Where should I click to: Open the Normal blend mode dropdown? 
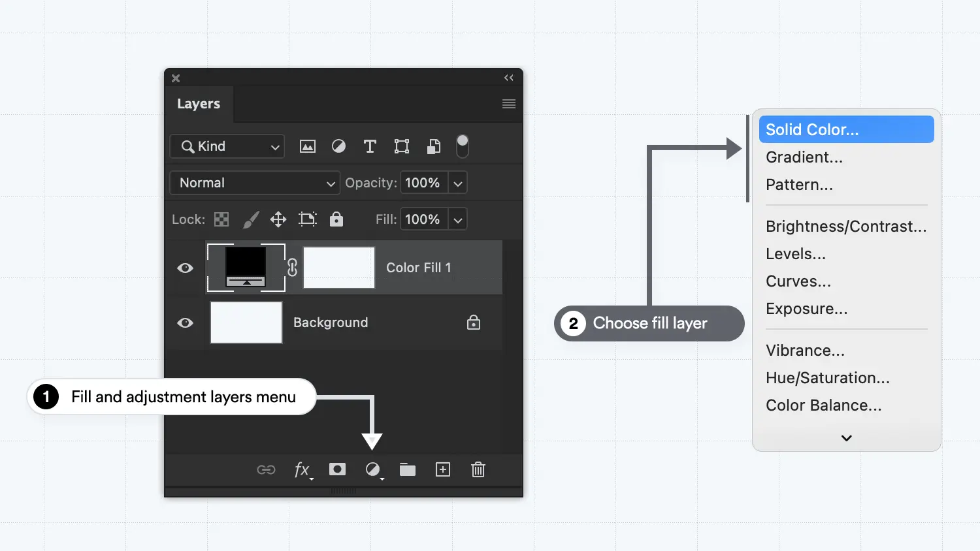tap(255, 183)
